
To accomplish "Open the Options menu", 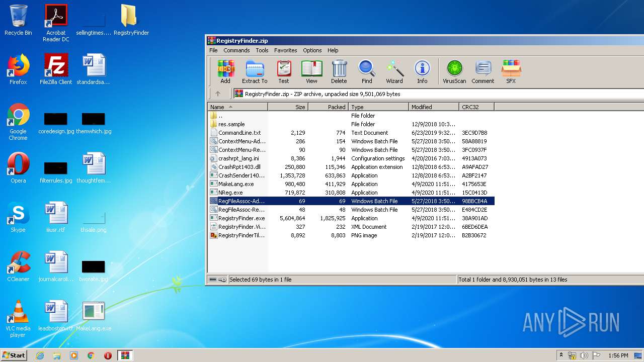I will coord(312,50).
